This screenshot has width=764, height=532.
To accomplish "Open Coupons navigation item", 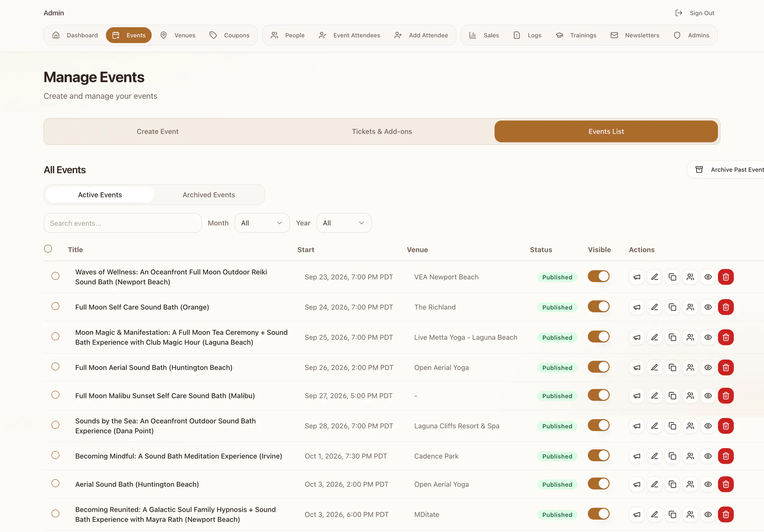I will 230,35.
